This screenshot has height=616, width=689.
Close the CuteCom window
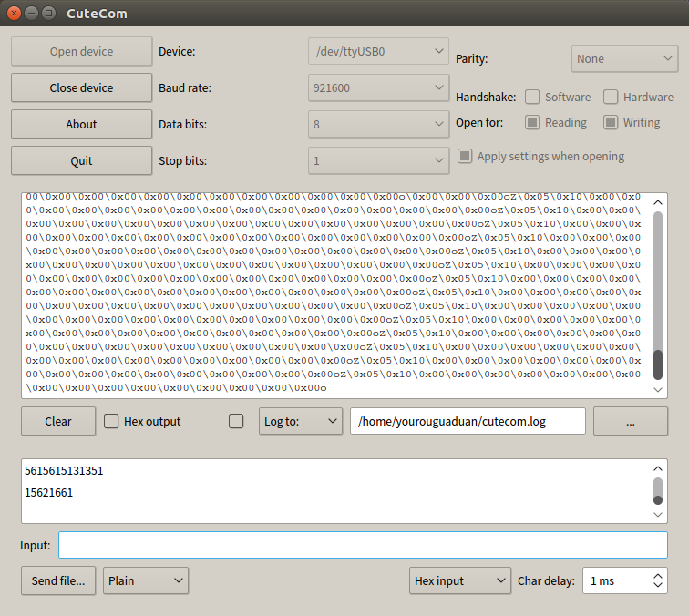point(14,13)
